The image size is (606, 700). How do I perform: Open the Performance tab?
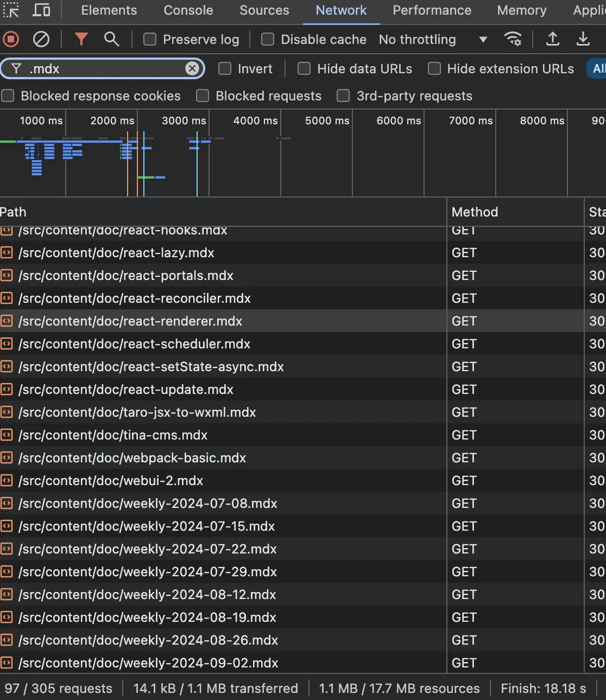(x=432, y=10)
